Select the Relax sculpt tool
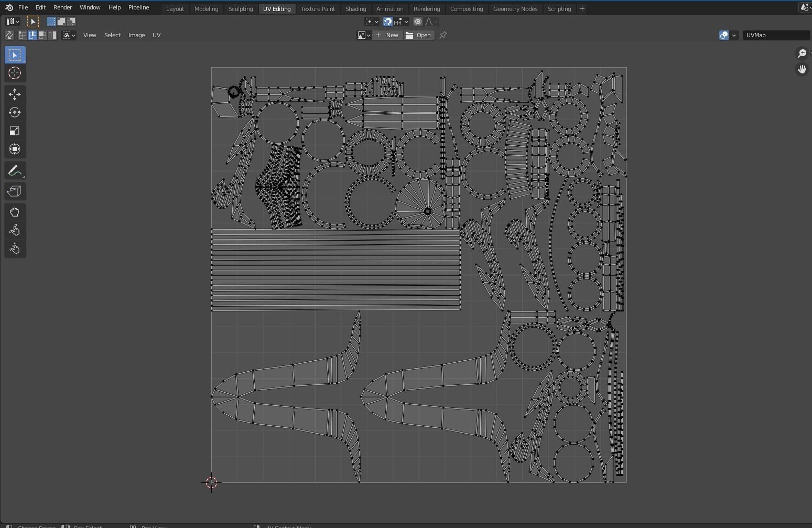 [15, 231]
